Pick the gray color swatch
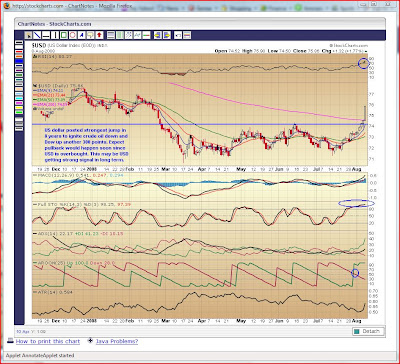This screenshot has height=364, width=400. (x=19, y=84)
